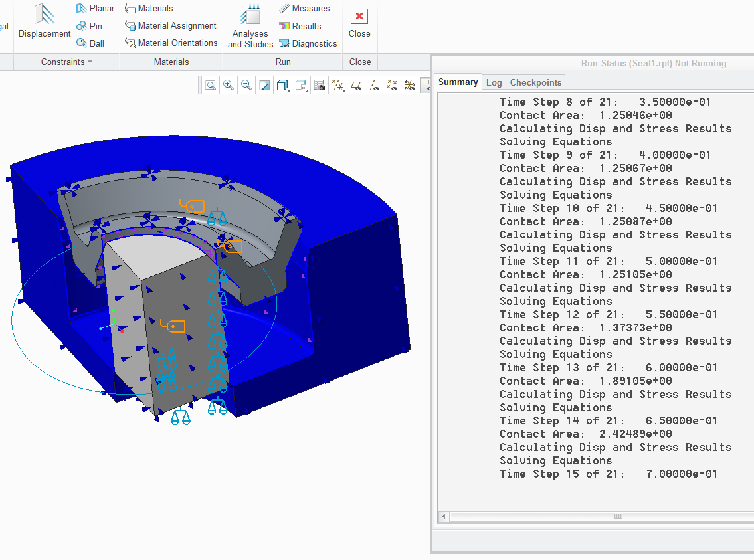This screenshot has height=560, width=754.
Task: Click the orange tag near seal lip
Action: tap(231, 246)
